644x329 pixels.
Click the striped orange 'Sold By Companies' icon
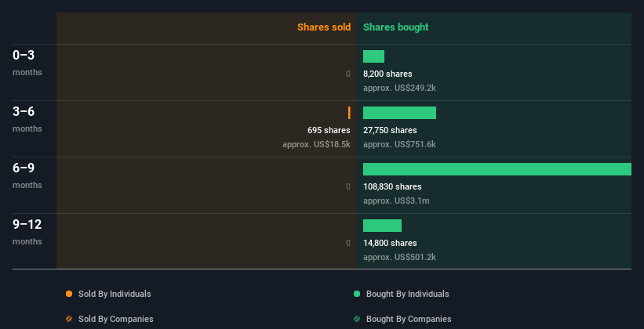tap(69, 319)
